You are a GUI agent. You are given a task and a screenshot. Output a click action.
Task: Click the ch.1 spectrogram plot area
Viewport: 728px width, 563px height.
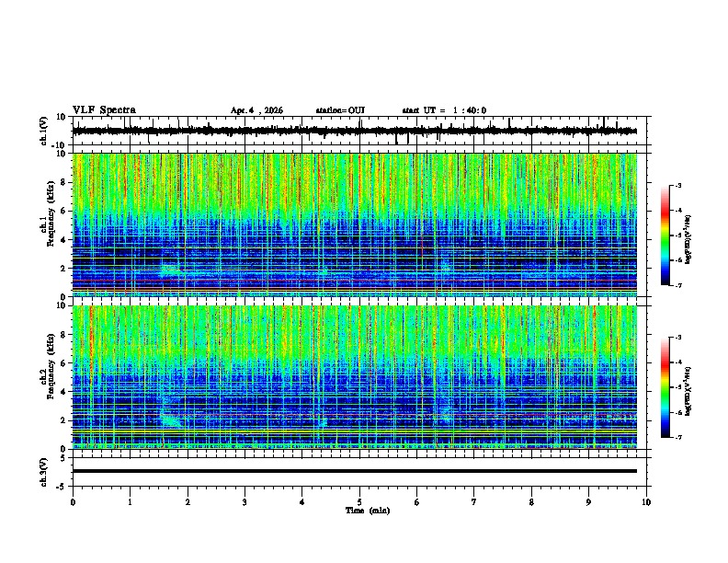(355, 224)
